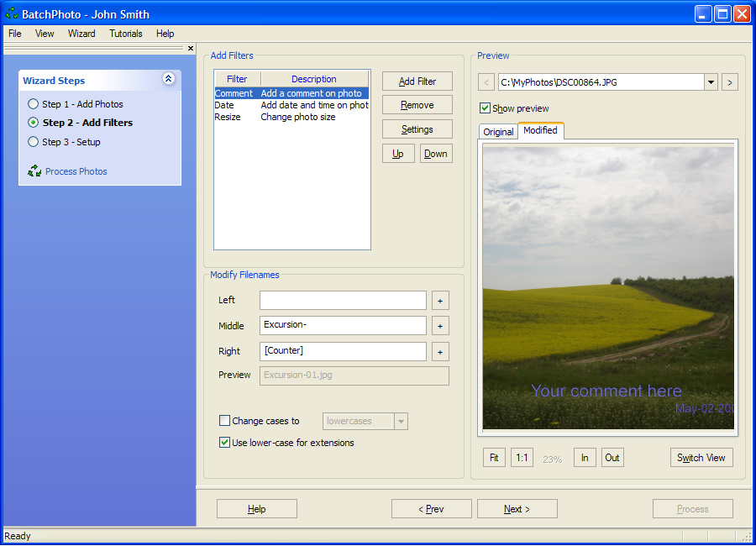This screenshot has width=756, height=546.
Task: Enable the Change cases to checkbox
Action: (x=224, y=421)
